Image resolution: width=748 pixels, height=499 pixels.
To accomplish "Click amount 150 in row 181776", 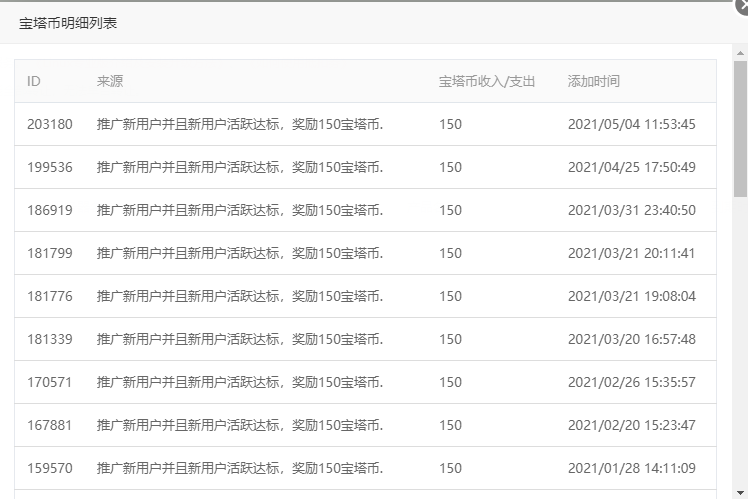I will (450, 296).
